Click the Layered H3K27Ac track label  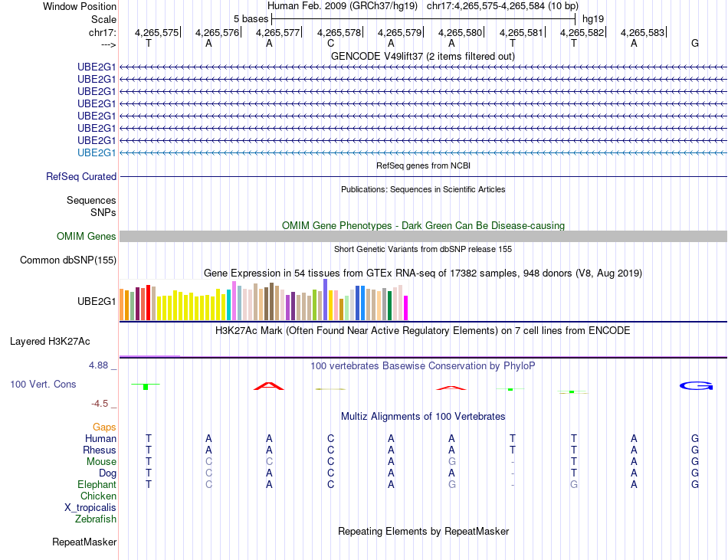(50, 342)
